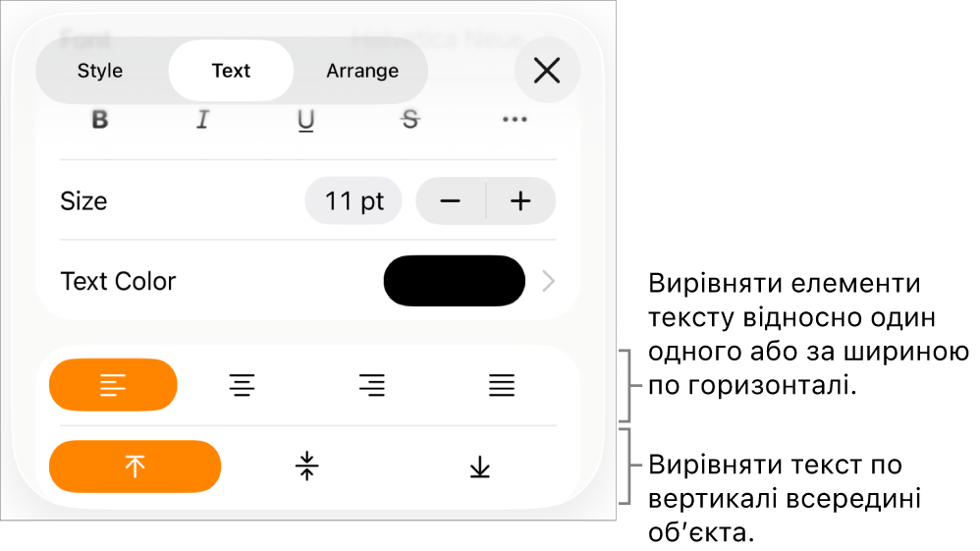Center align text horizontally

[242, 385]
